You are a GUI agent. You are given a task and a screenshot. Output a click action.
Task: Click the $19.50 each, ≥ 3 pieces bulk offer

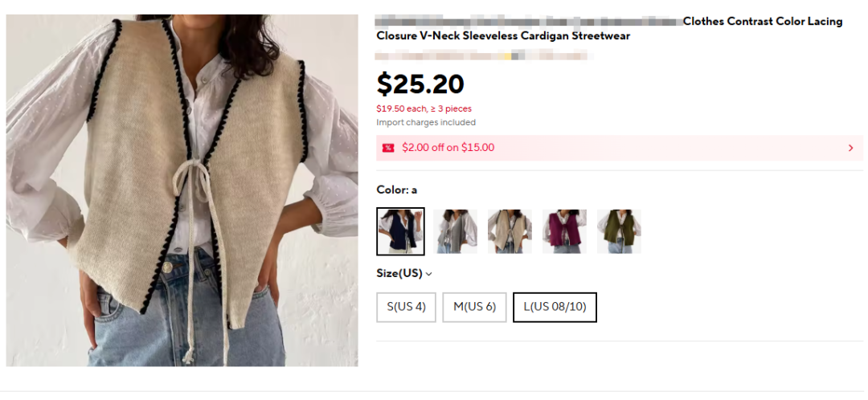(x=424, y=109)
